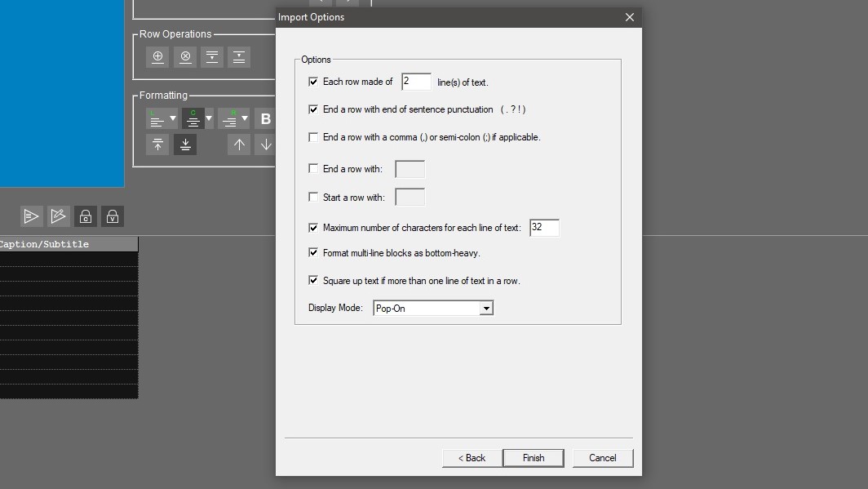Apply bold formatting to caption text
The width and height of the screenshot is (868, 489).
(265, 118)
